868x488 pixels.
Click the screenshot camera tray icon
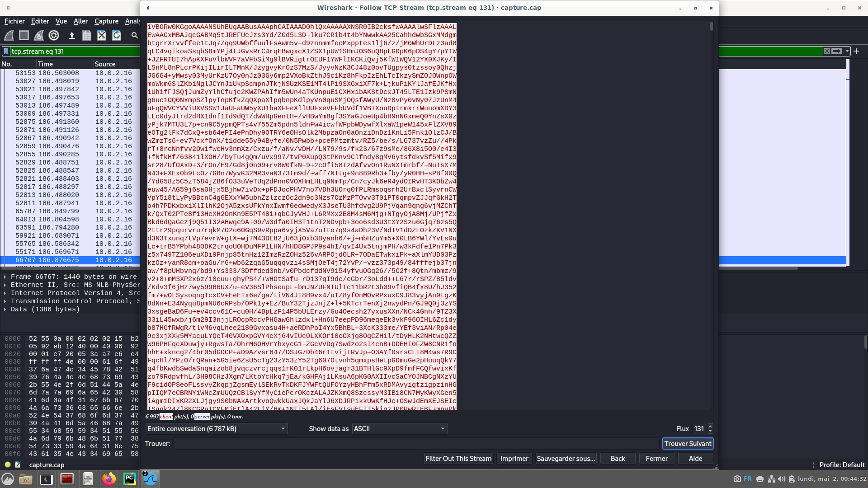(x=737, y=479)
